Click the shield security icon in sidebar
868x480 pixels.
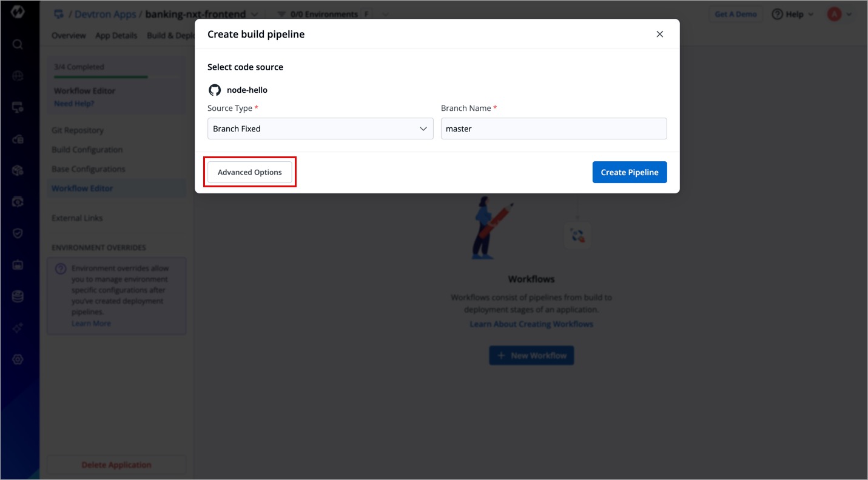[18, 233]
